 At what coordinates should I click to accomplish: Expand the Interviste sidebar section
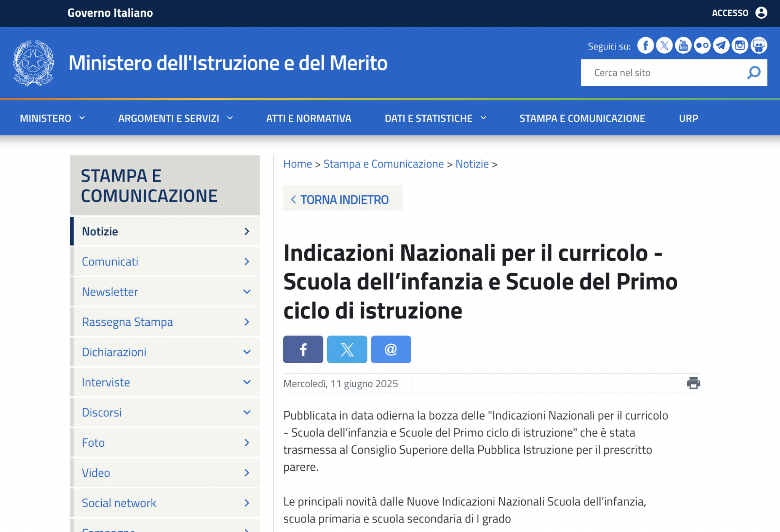[x=247, y=382]
